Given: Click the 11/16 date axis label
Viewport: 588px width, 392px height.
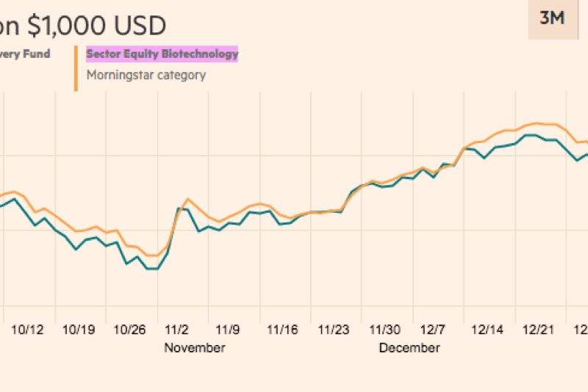Looking at the screenshot, I should (x=282, y=330).
